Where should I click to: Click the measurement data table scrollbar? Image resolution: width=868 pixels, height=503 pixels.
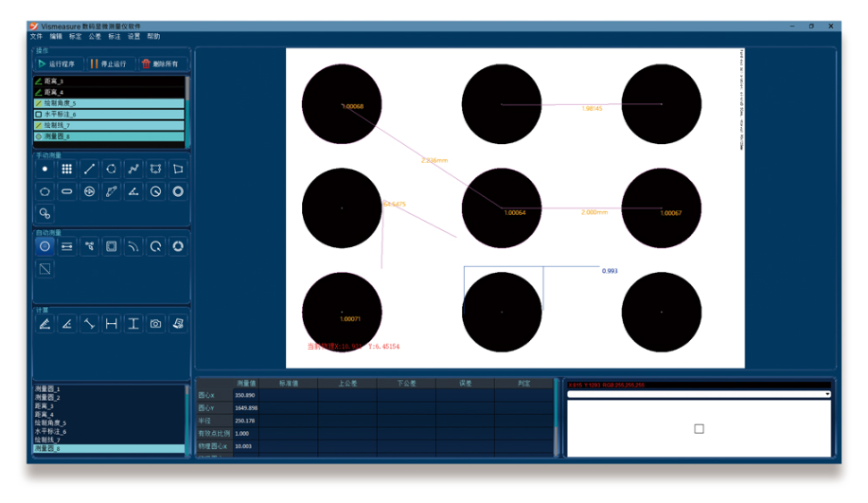pyautogui.click(x=557, y=417)
